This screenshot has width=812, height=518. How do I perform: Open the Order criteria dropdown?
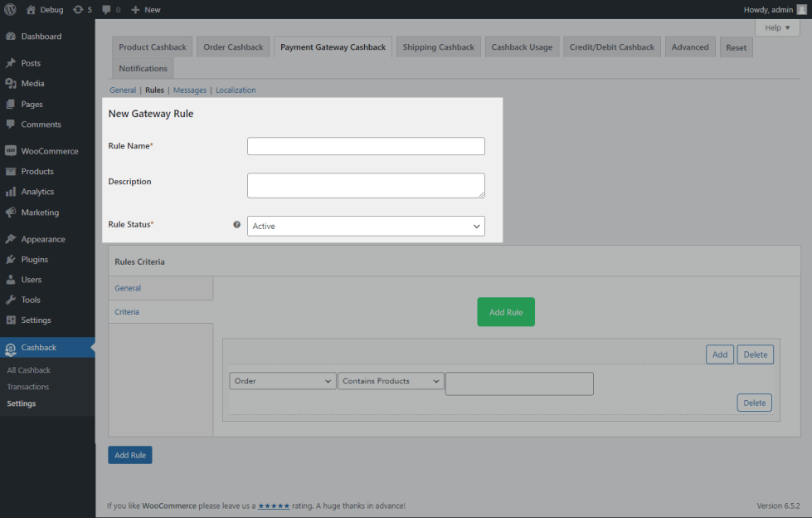(x=282, y=381)
